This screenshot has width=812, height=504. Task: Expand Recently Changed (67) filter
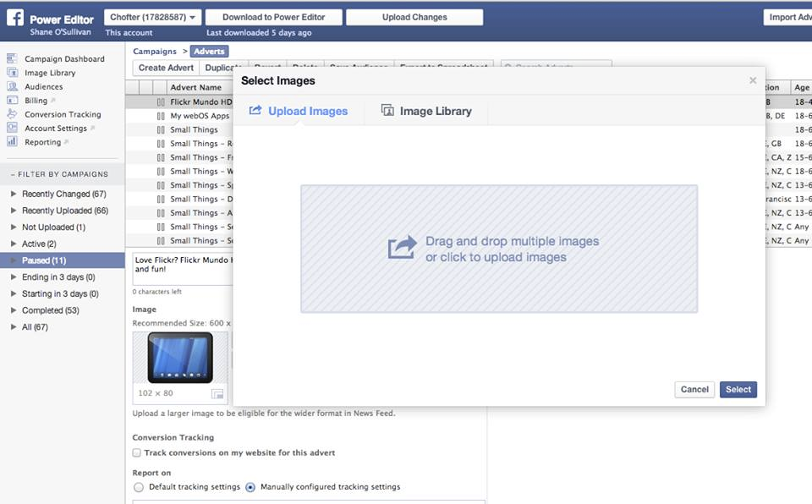[14, 194]
